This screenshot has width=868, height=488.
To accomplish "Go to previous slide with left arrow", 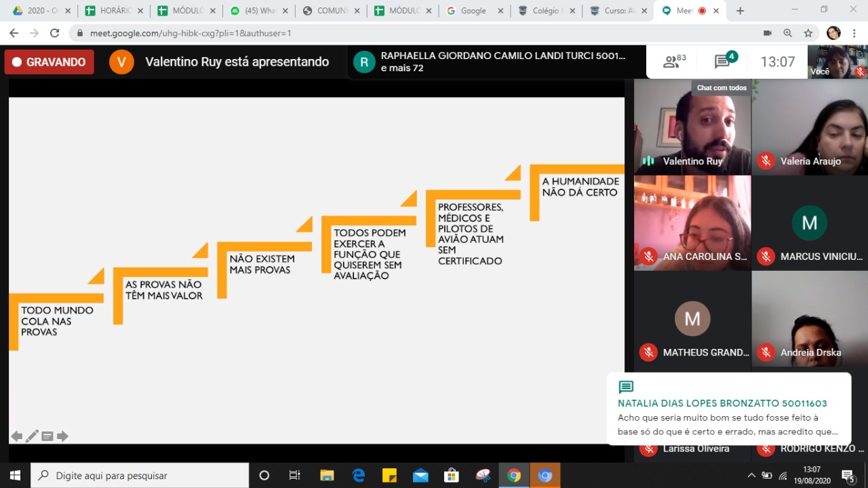I will tap(16, 436).
